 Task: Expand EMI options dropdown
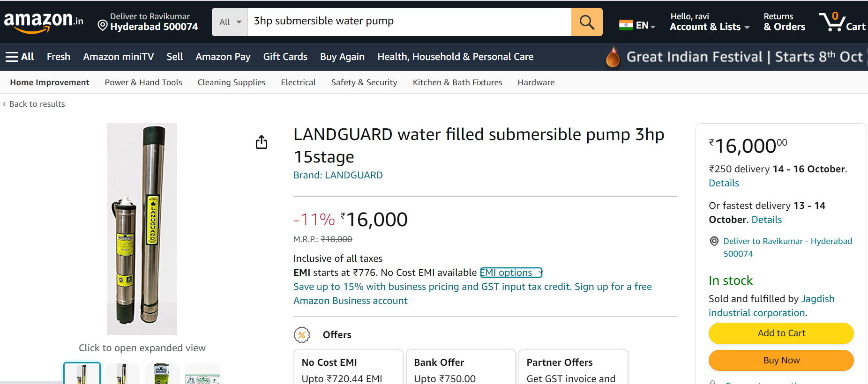tap(511, 273)
